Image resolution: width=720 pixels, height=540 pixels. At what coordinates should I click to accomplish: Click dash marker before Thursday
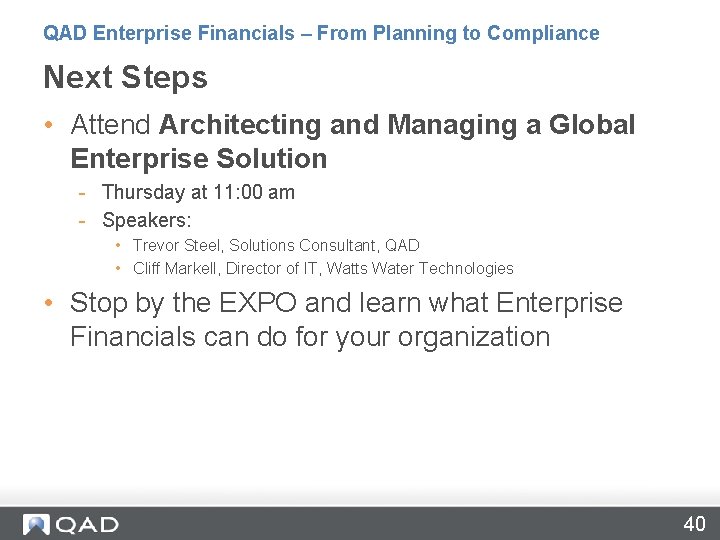(82, 193)
